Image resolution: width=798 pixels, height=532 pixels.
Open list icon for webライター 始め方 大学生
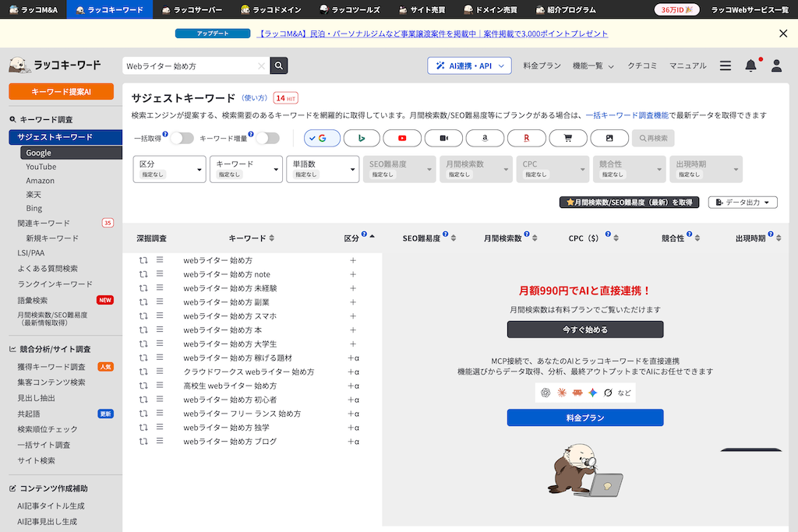pos(160,344)
